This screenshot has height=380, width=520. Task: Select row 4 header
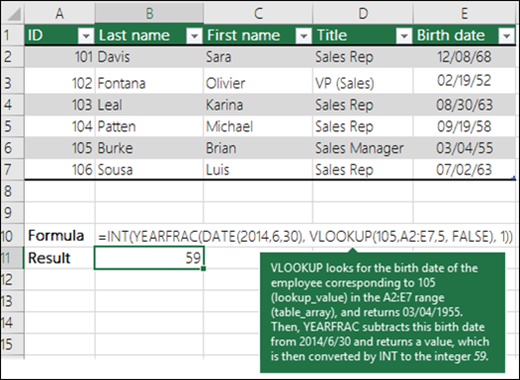(12, 105)
